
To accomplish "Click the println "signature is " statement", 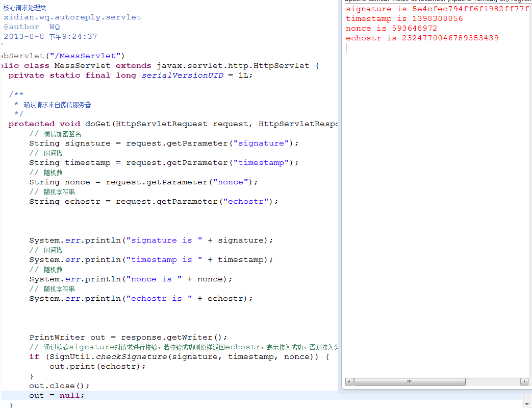I will pyautogui.click(x=151, y=241).
